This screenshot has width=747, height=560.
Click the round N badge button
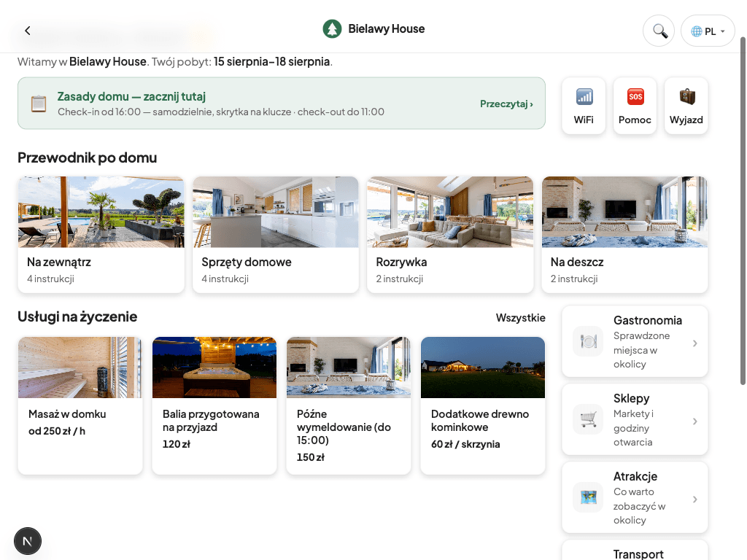click(28, 541)
